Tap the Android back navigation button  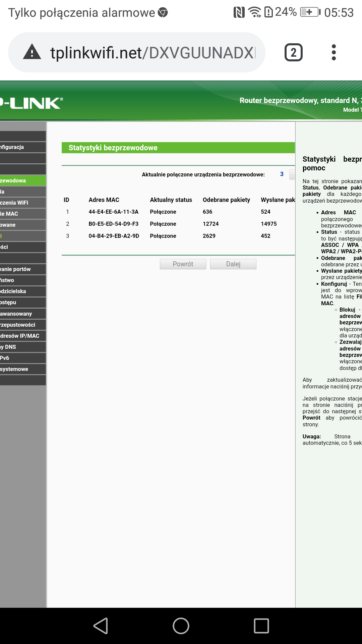(x=101, y=626)
